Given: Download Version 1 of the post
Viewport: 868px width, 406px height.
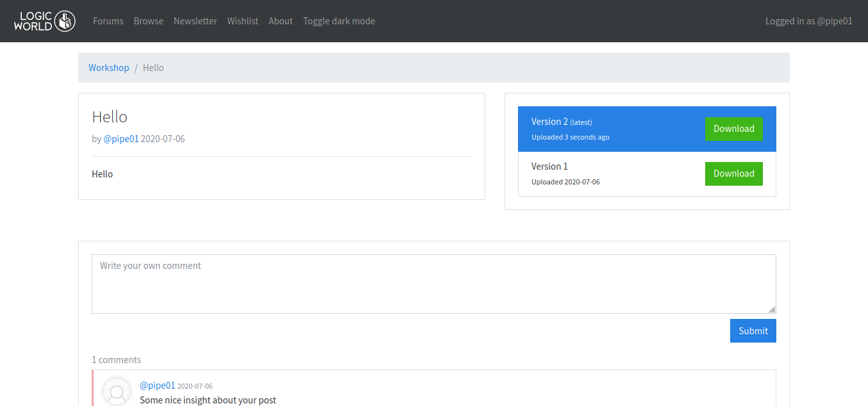Looking at the screenshot, I should [x=733, y=174].
